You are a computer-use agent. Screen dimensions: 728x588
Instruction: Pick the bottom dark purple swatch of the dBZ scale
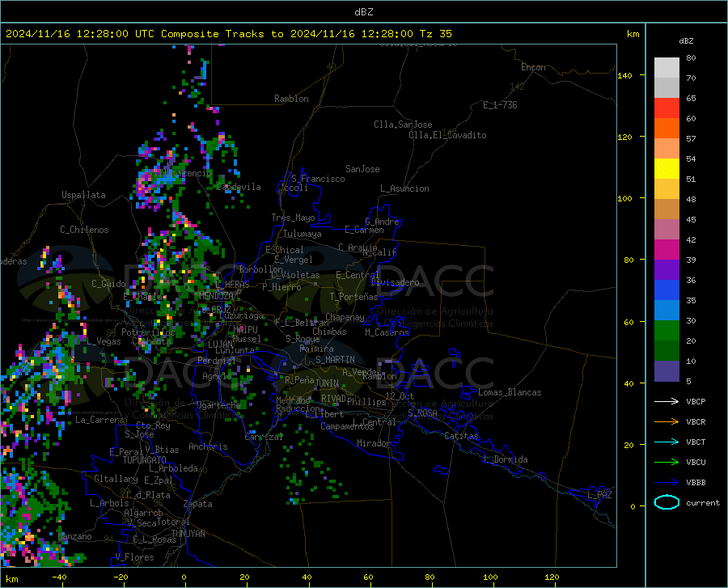coord(667,371)
